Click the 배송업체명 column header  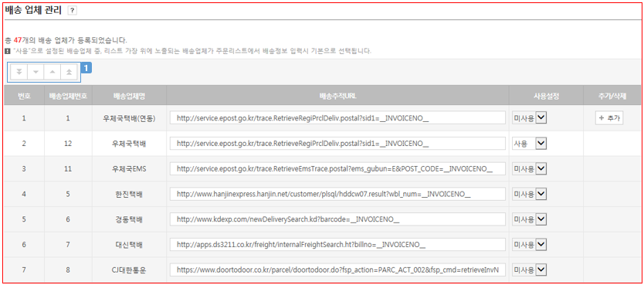pyautogui.click(x=130, y=96)
